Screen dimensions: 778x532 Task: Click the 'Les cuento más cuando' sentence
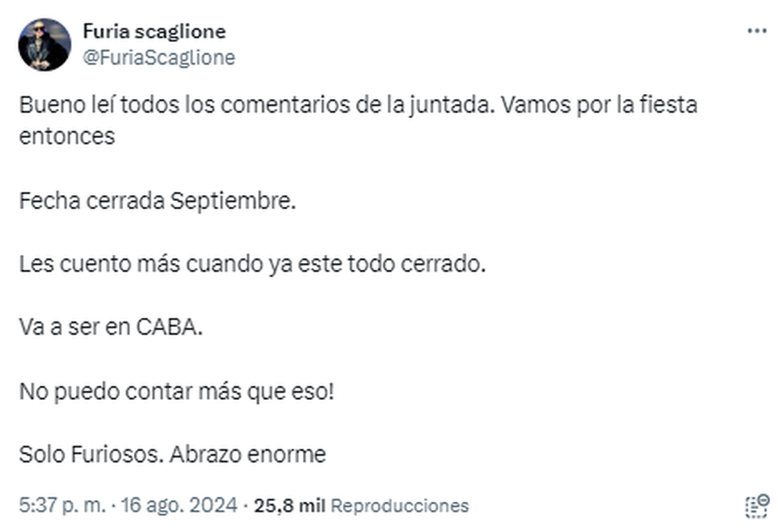252,264
